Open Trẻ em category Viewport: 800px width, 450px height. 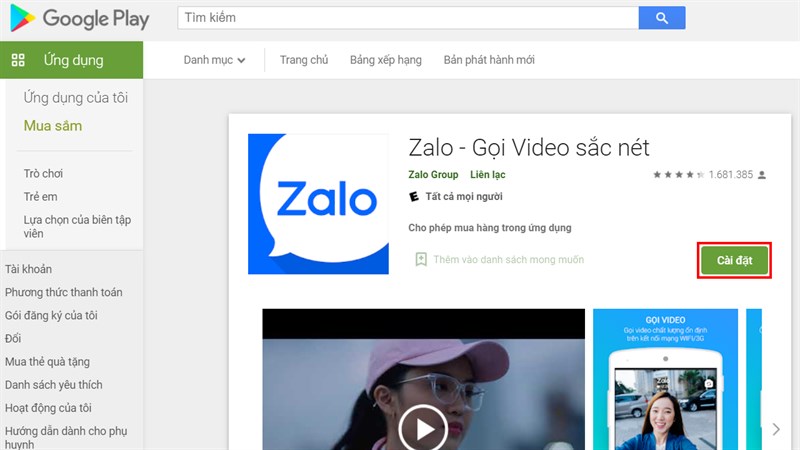40,196
